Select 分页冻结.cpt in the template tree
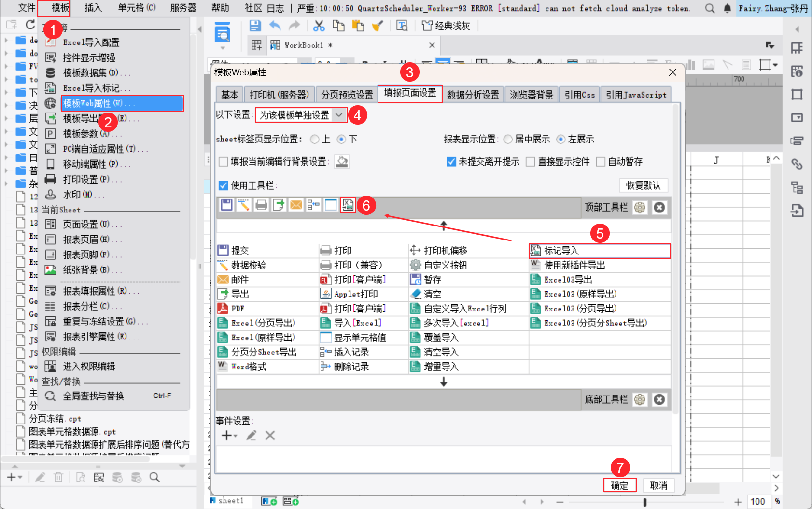 point(53,418)
